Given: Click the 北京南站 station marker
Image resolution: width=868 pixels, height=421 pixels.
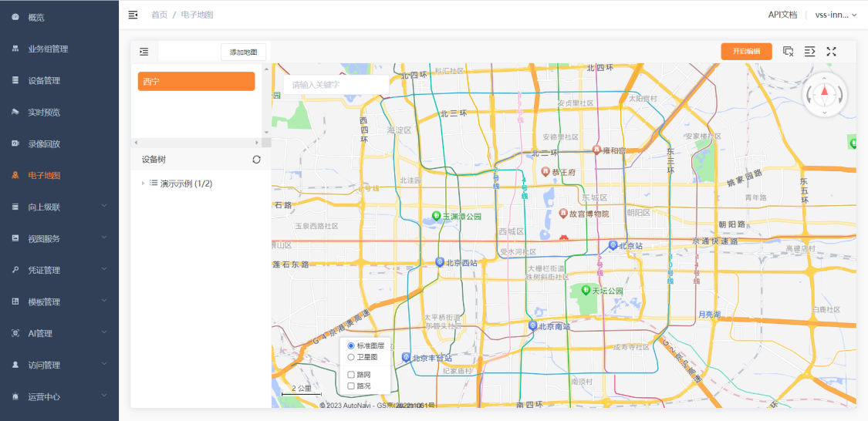Looking at the screenshot, I should pyautogui.click(x=532, y=325).
